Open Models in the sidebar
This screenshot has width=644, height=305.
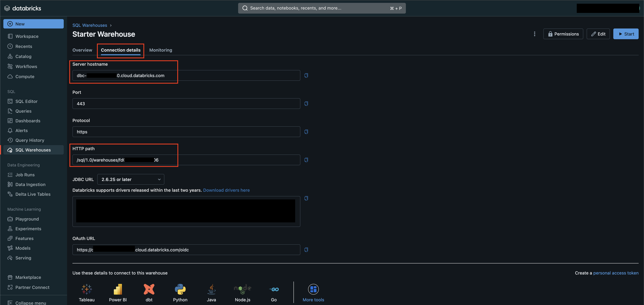point(34,248)
